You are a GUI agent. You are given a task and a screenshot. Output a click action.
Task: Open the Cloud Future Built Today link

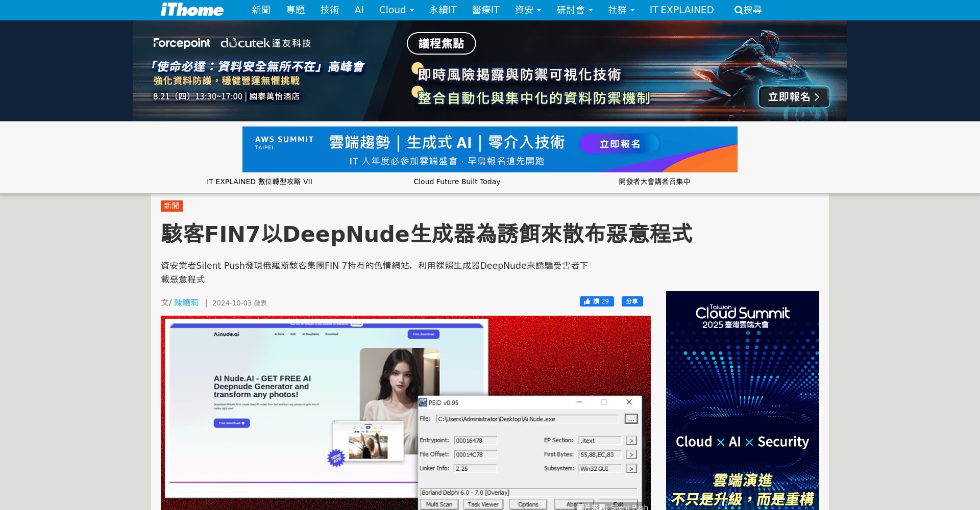pos(457,182)
